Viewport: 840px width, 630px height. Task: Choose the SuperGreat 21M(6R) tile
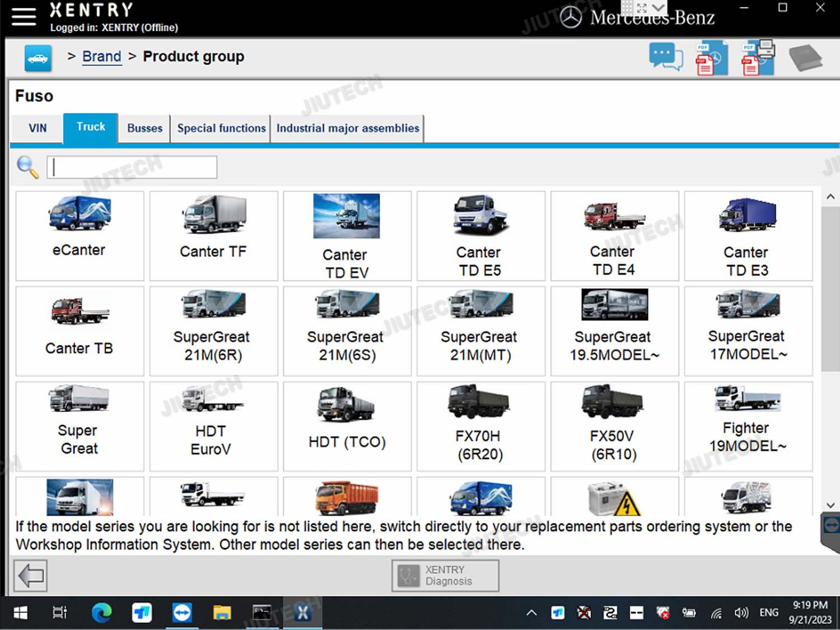point(213,330)
